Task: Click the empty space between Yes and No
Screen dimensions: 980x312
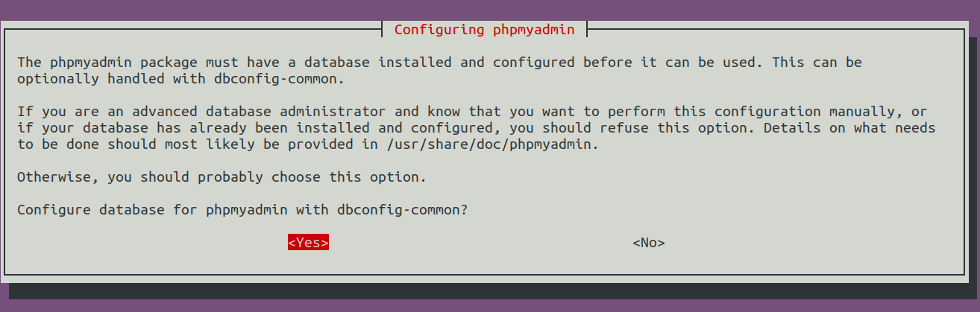Action: click(480, 243)
